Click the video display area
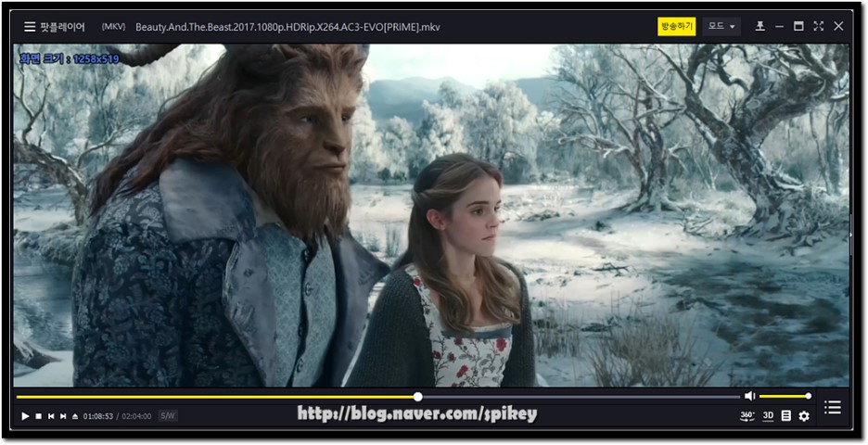The image size is (868, 445). pos(430,215)
